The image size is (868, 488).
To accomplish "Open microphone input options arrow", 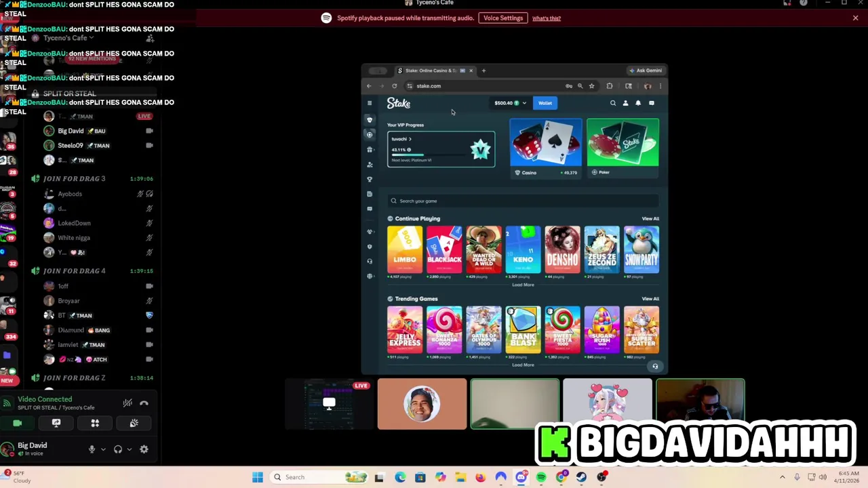I will click(103, 449).
